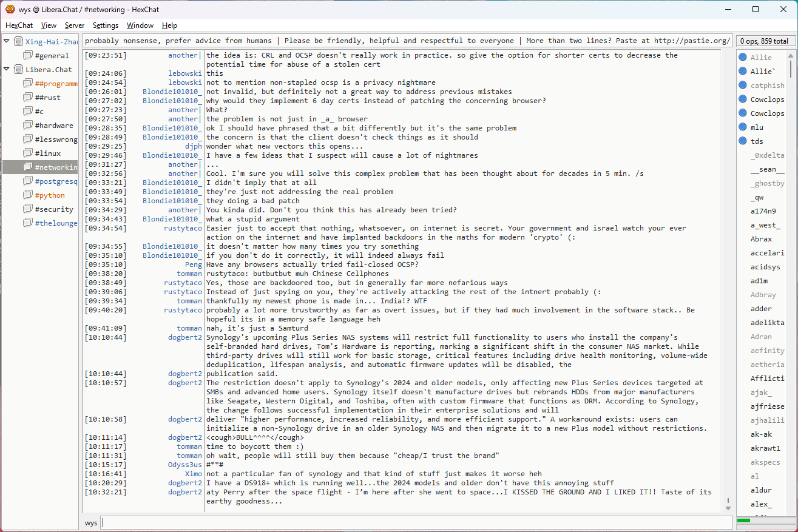798x532 pixels.
Task: Click the message 'what a stupid argument'
Action: (x=253, y=219)
